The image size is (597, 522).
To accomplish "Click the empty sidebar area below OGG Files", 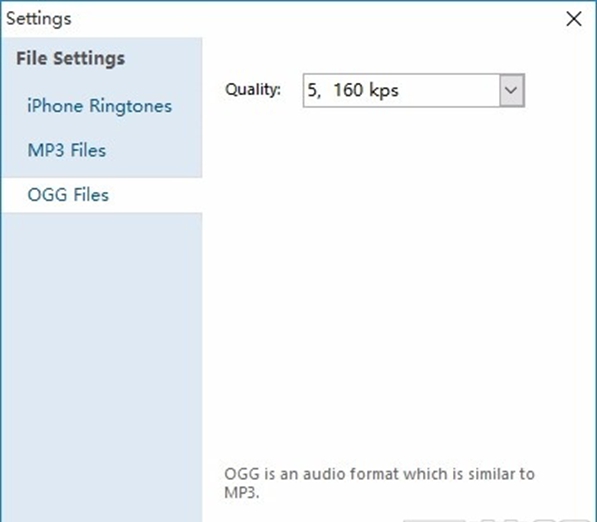I will [x=102, y=366].
